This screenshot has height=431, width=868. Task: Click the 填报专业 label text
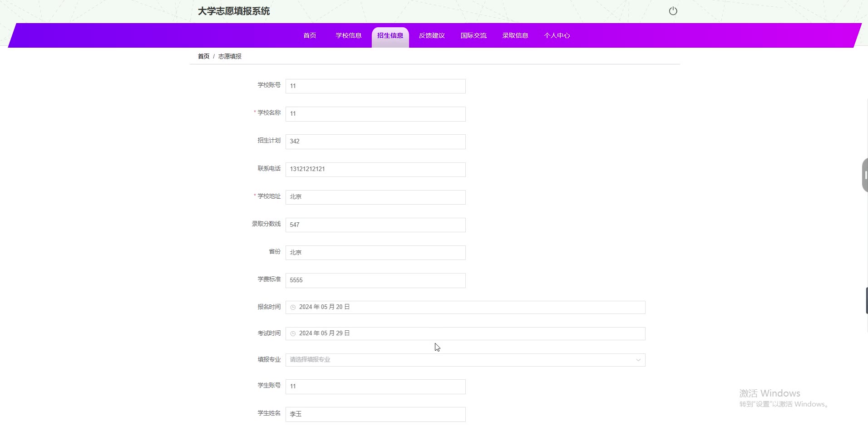pos(269,359)
